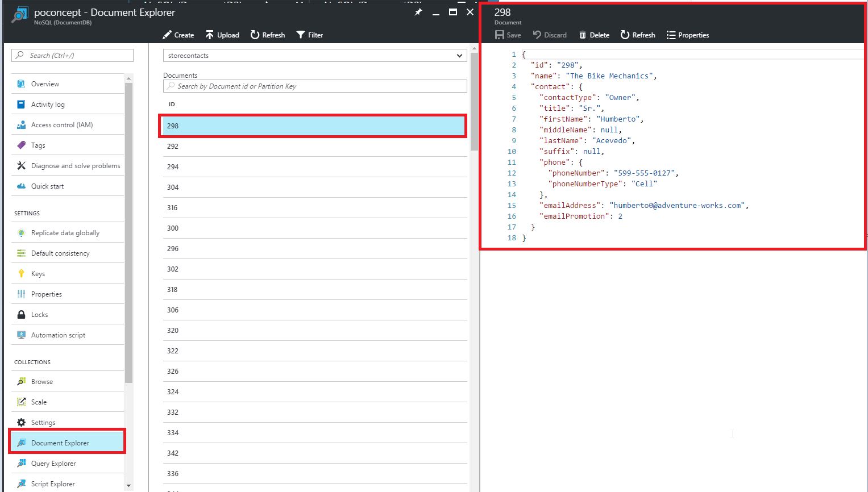This screenshot has width=868, height=492.
Task: Select document 320 in list
Action: coord(315,331)
